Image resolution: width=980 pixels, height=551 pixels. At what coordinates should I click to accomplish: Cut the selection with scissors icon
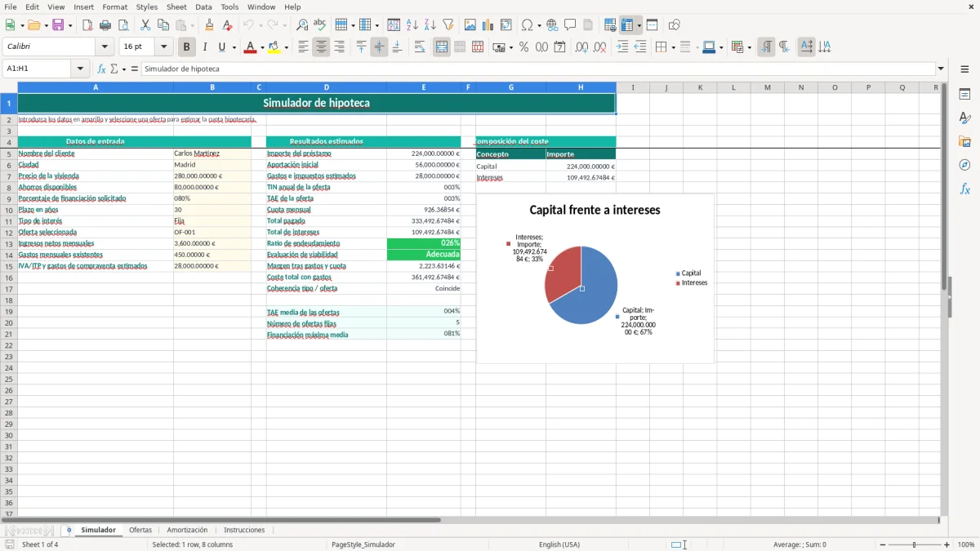click(x=145, y=25)
